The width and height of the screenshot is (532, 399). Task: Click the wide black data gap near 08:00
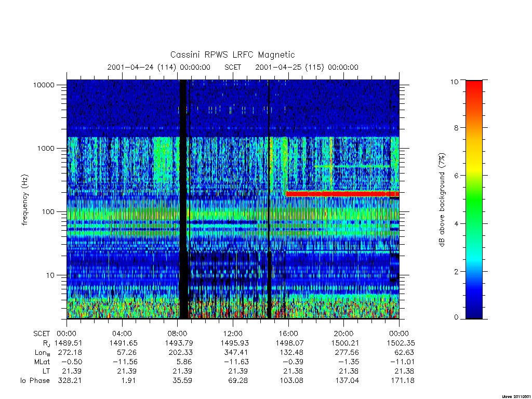[x=183, y=199]
